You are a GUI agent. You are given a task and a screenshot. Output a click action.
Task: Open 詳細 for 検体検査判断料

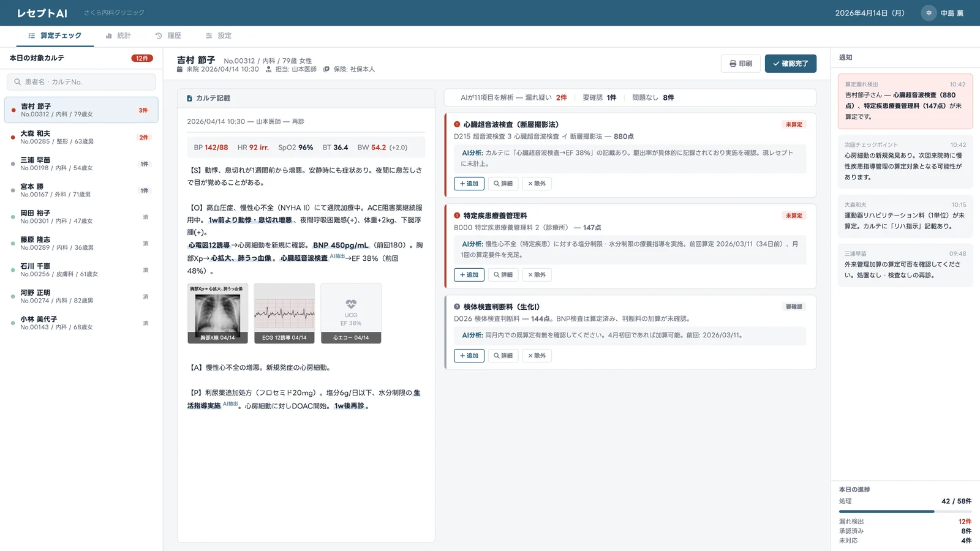tap(503, 356)
